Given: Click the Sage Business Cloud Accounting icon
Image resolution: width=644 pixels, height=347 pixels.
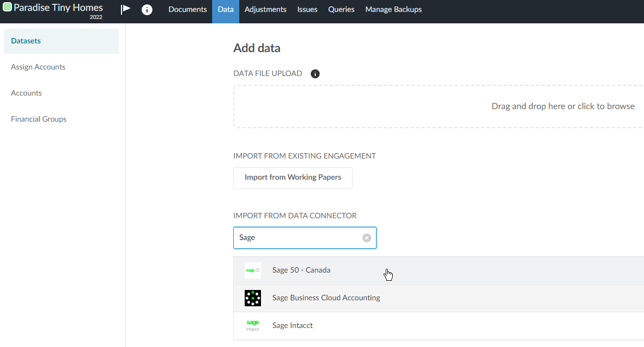Looking at the screenshot, I should (x=252, y=298).
